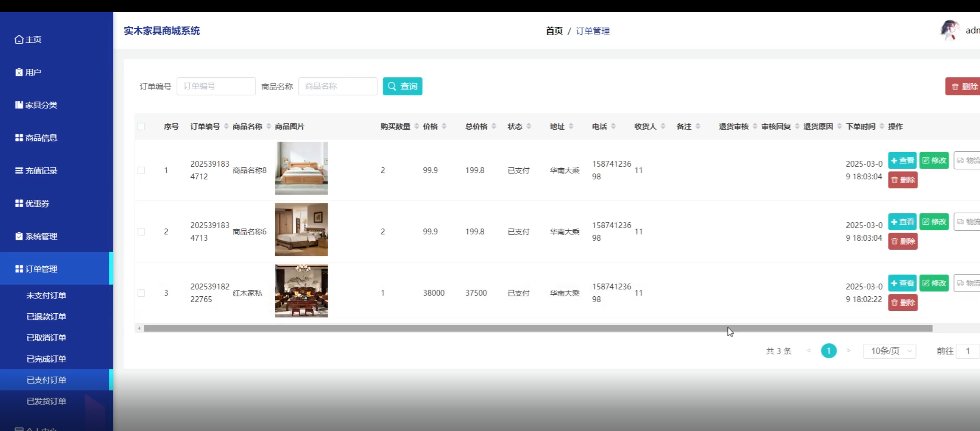Viewport: 980px width, 431px height.
Task: Click the 家具分类 sidebar icon
Action: coord(19,105)
